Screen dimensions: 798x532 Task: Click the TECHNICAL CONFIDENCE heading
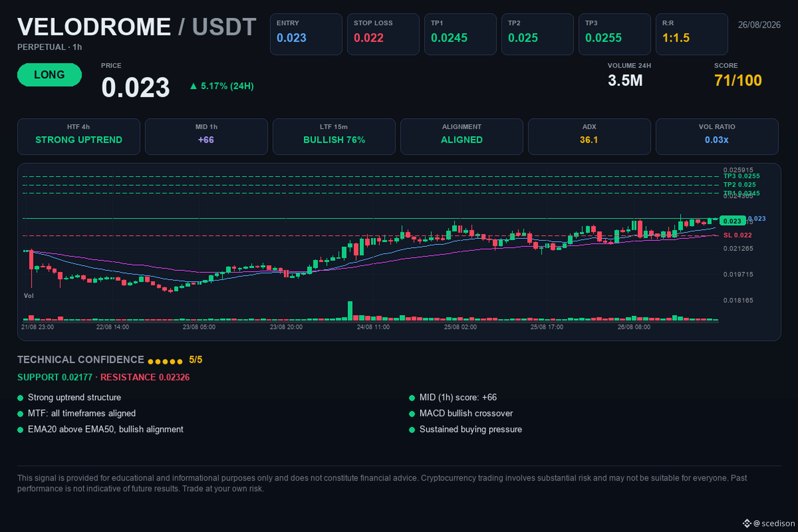pyautogui.click(x=81, y=360)
